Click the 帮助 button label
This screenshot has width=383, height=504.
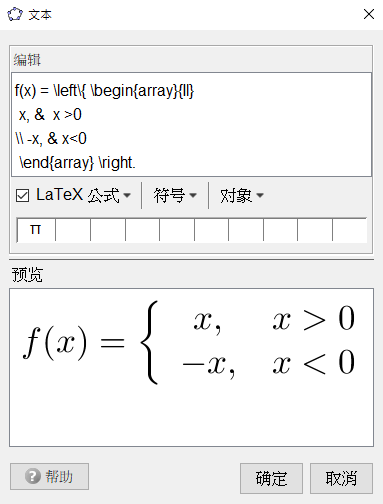coord(59,476)
